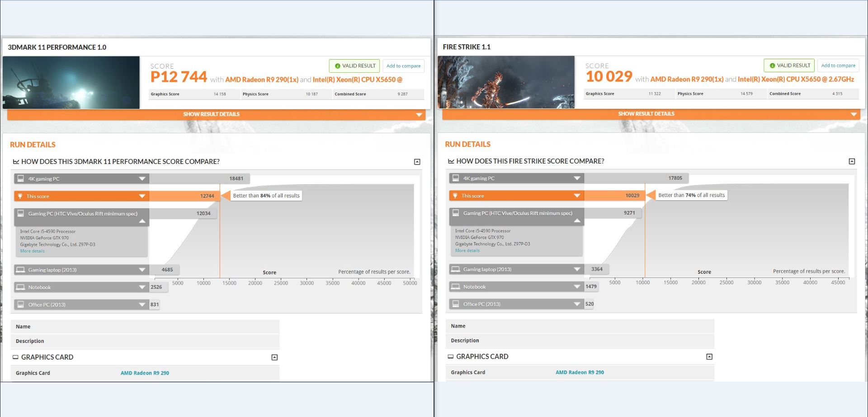The image size is (868, 417).
Task: Expand the Gaming laptop (2013) row arrow in Fire Strike
Action: pyautogui.click(x=577, y=269)
